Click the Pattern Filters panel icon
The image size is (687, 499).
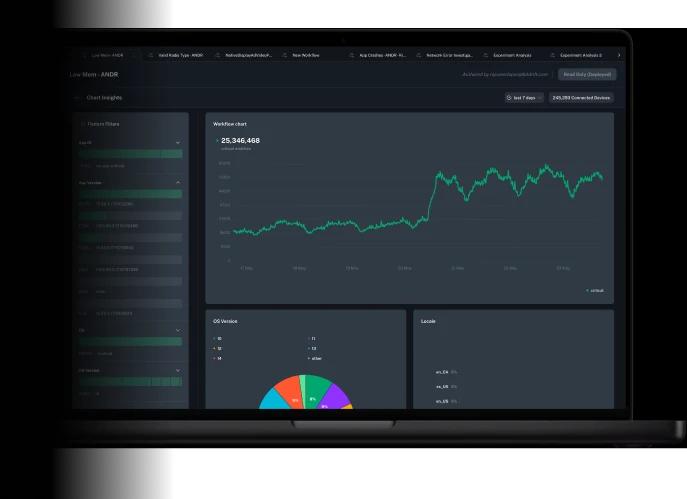point(83,124)
